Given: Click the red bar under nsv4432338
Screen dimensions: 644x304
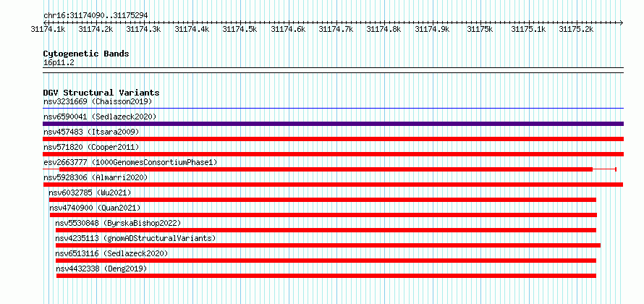Looking at the screenshot, I should point(326,276).
